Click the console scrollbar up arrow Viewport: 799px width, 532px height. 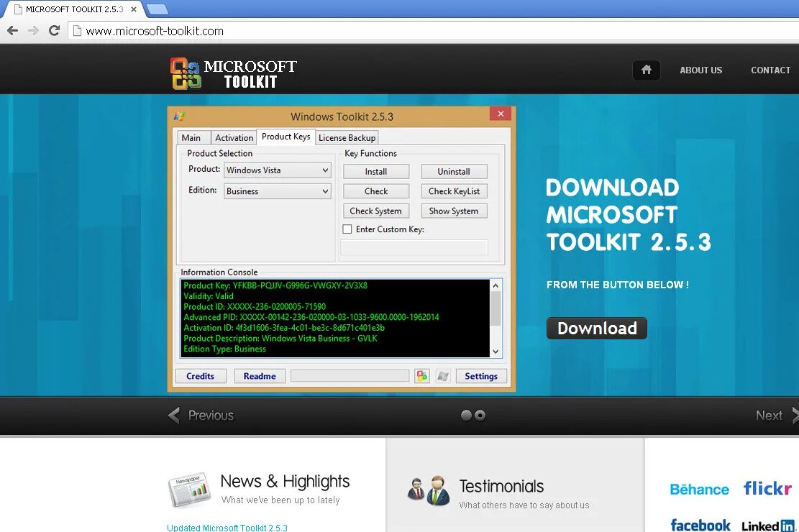pos(496,285)
